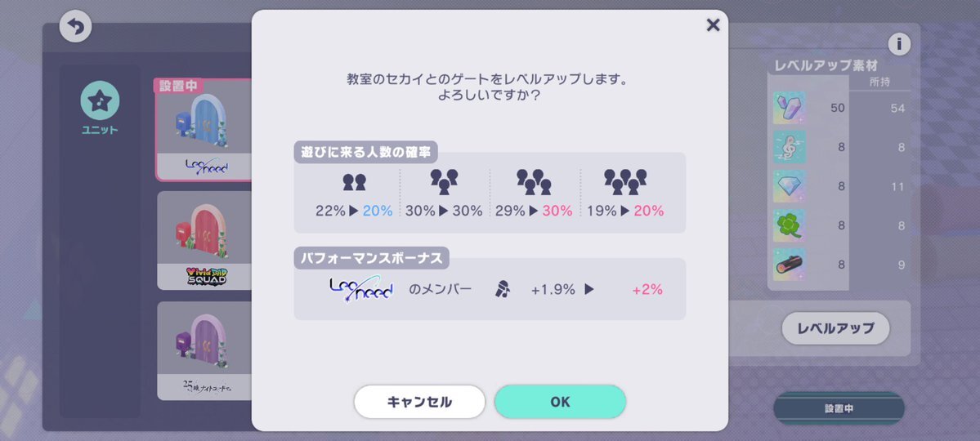Click the 設置中 button at bottom right

[x=839, y=409]
